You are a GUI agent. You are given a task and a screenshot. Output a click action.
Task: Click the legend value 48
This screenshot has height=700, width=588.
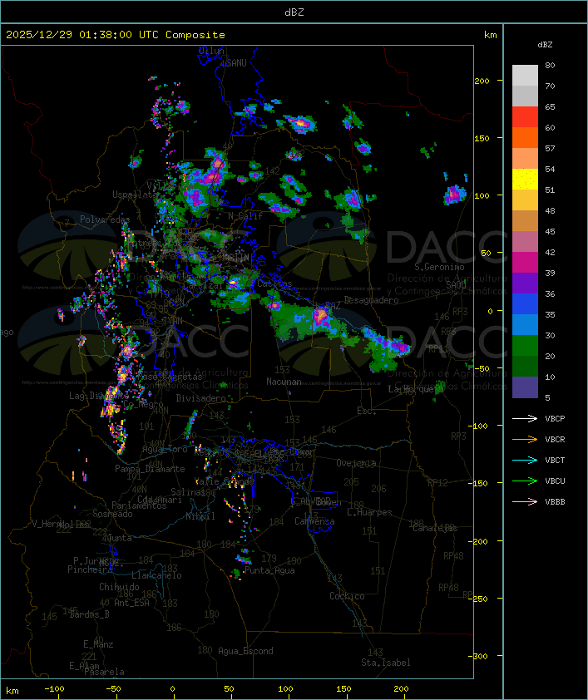pos(550,210)
